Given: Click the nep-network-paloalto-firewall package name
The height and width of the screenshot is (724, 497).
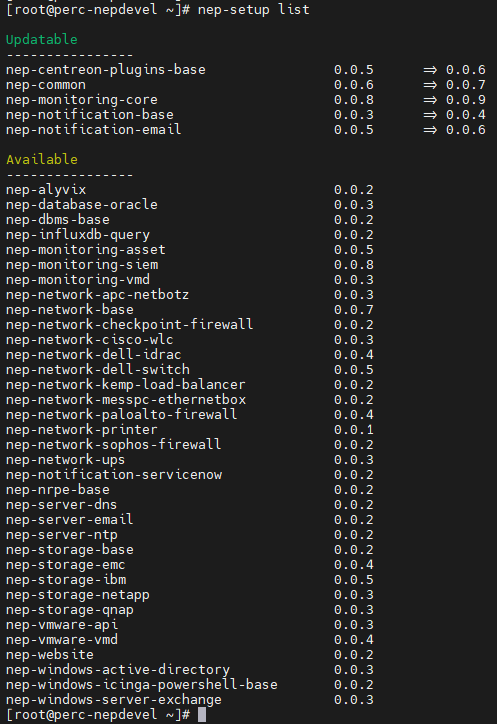Looking at the screenshot, I should [x=121, y=415].
